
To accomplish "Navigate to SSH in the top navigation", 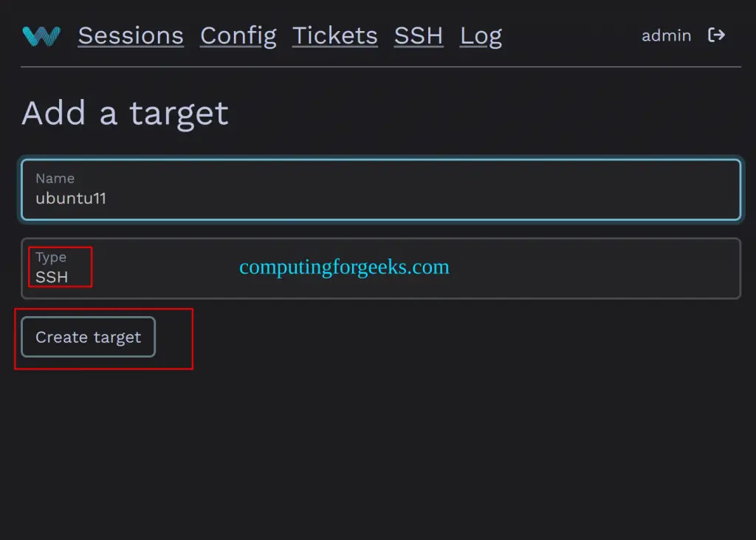I will (419, 35).
